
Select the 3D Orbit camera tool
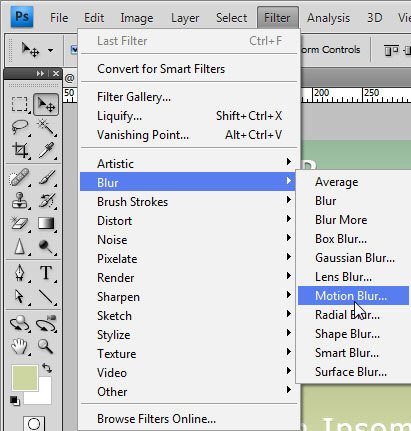[46, 323]
